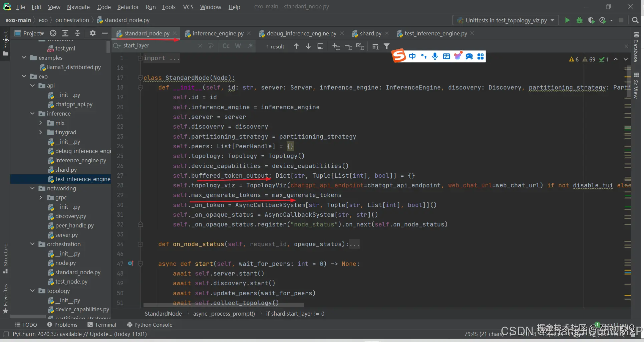
Task: Toggle Words option in find bar
Action: (238, 46)
